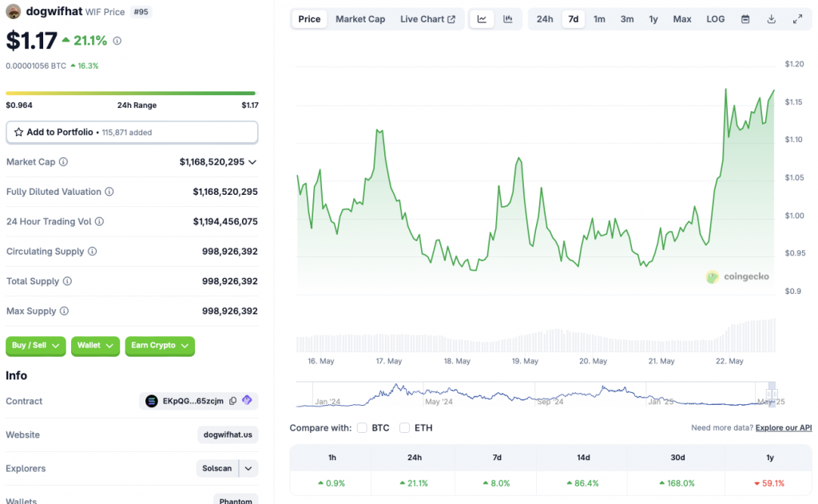This screenshot has height=504, width=818.
Task: Switch to candlestick chart view icon
Action: pyautogui.click(x=507, y=19)
